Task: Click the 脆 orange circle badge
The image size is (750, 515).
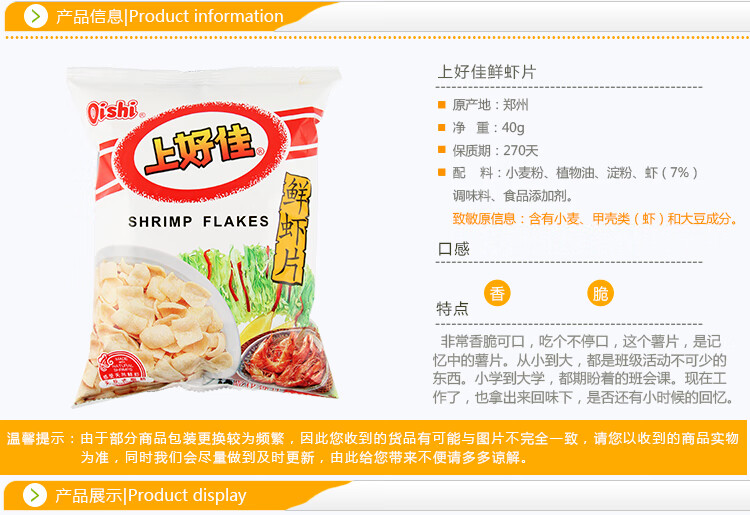Action: (x=600, y=293)
